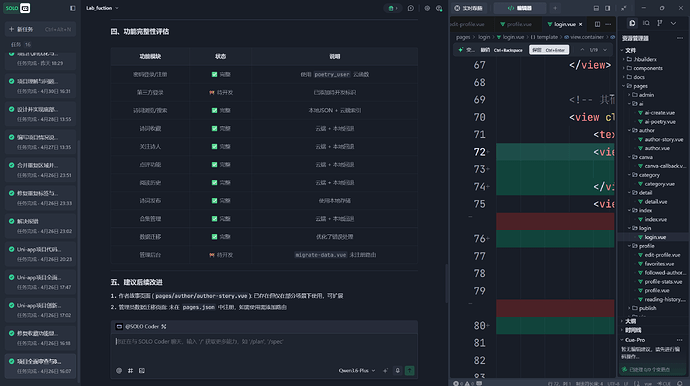Screen dimensions: 690x386
Task: Undo changes with Ctrl+Backspace button
Action: 501,50
